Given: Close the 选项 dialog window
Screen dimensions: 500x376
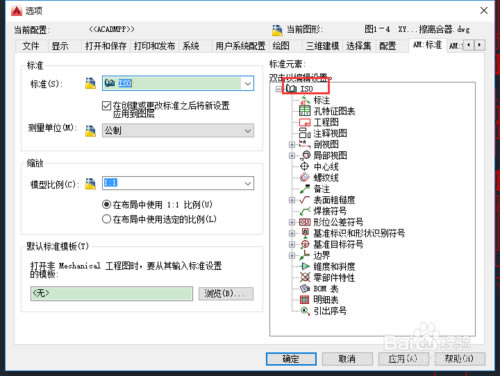Looking at the screenshot, I should pos(484,11).
